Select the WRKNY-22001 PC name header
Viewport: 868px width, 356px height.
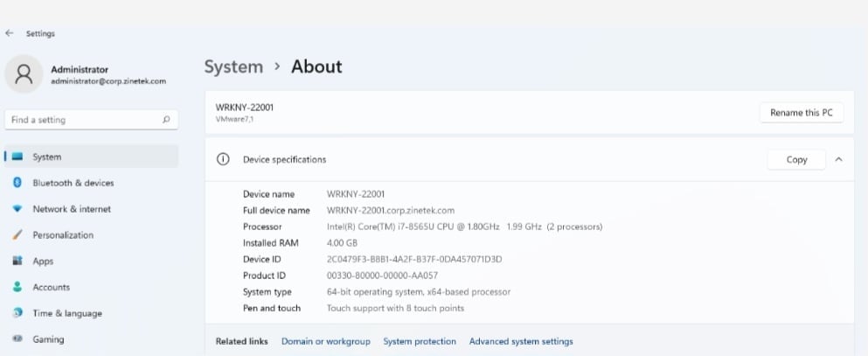(x=244, y=108)
